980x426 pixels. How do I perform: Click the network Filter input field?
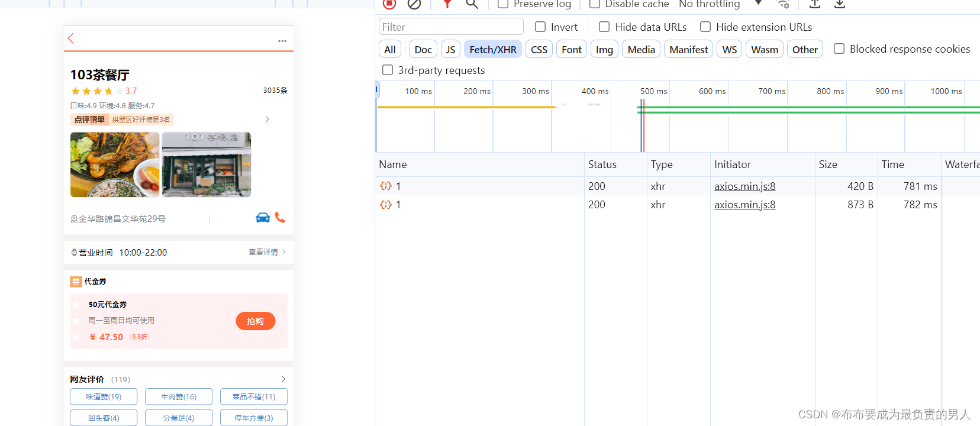(x=451, y=27)
